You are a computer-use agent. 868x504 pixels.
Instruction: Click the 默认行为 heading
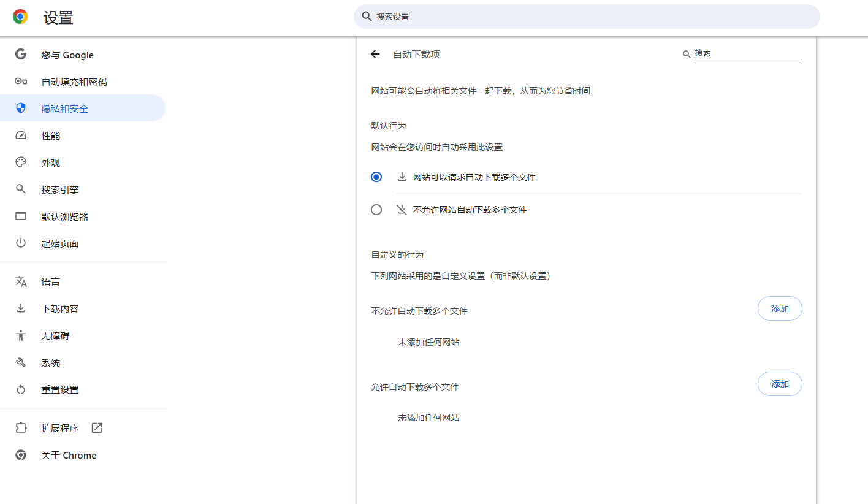pos(389,126)
